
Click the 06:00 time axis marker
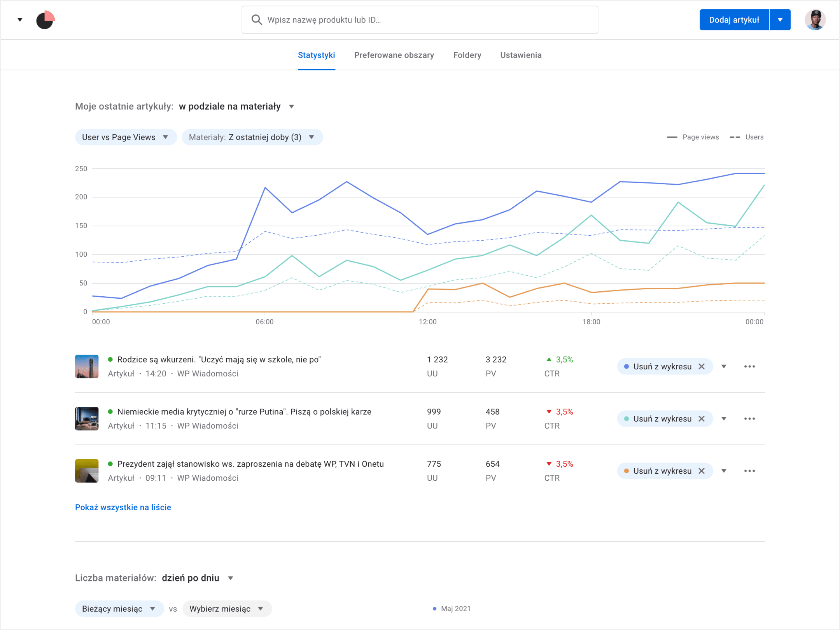click(x=264, y=322)
